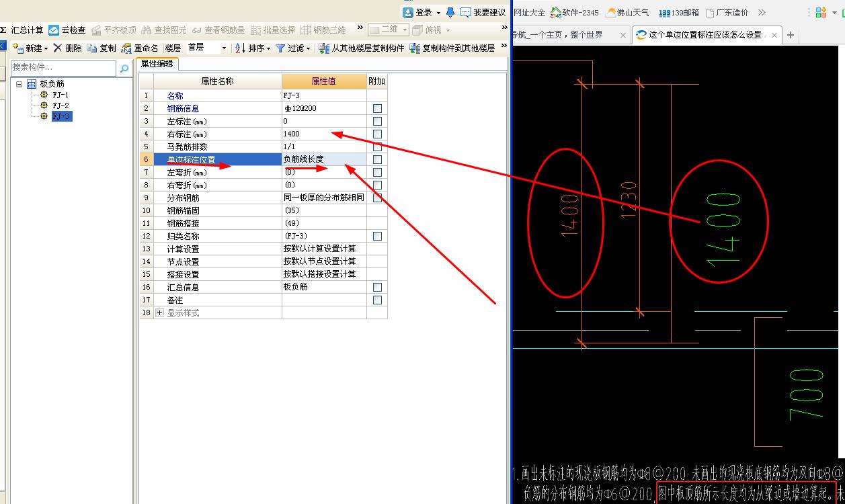Click the 钢筋信息 value cell

pos(324,108)
